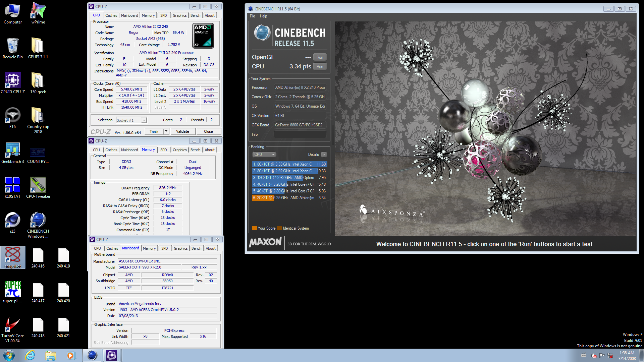The width and height of the screenshot is (644, 362).
Task: Launch the r15 Cinebench shortcut
Action: coord(13,223)
